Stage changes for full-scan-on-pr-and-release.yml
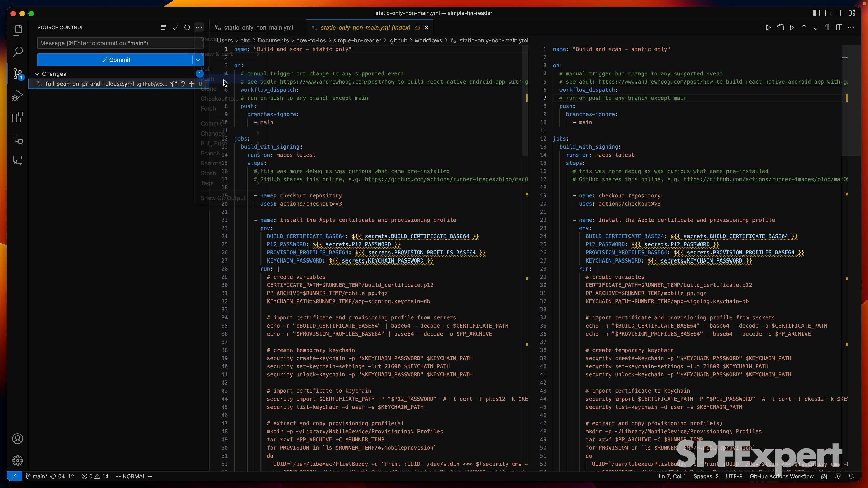Image resolution: width=868 pixels, height=488 pixels. coord(191,84)
